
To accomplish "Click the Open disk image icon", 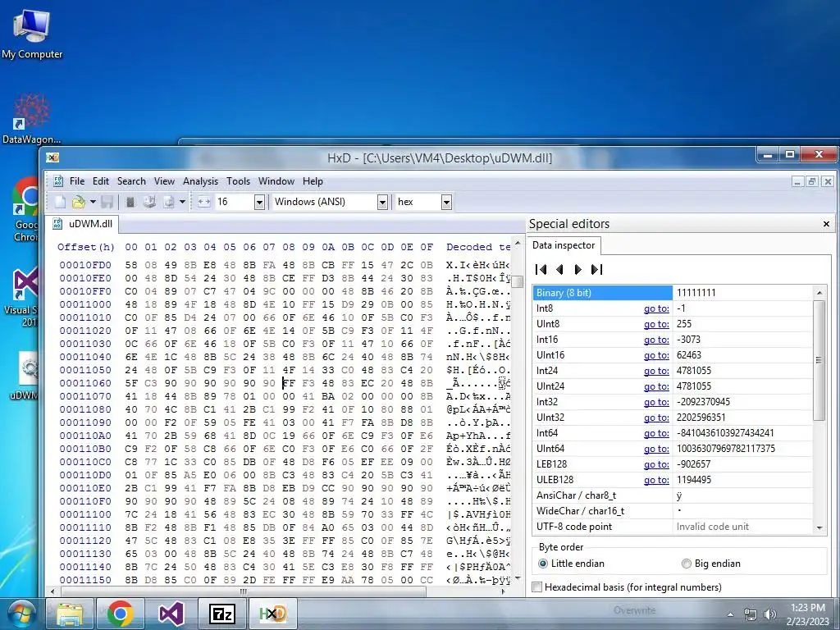I will tap(169, 202).
